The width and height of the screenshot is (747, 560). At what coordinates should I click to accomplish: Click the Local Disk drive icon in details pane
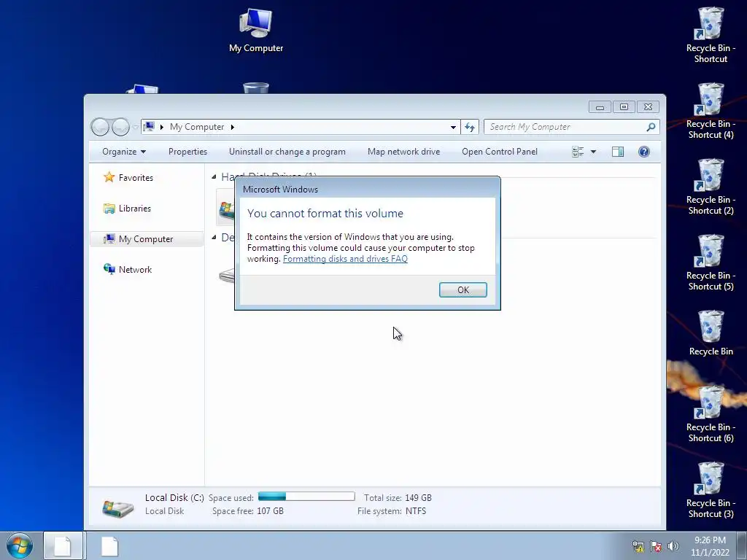point(117,508)
